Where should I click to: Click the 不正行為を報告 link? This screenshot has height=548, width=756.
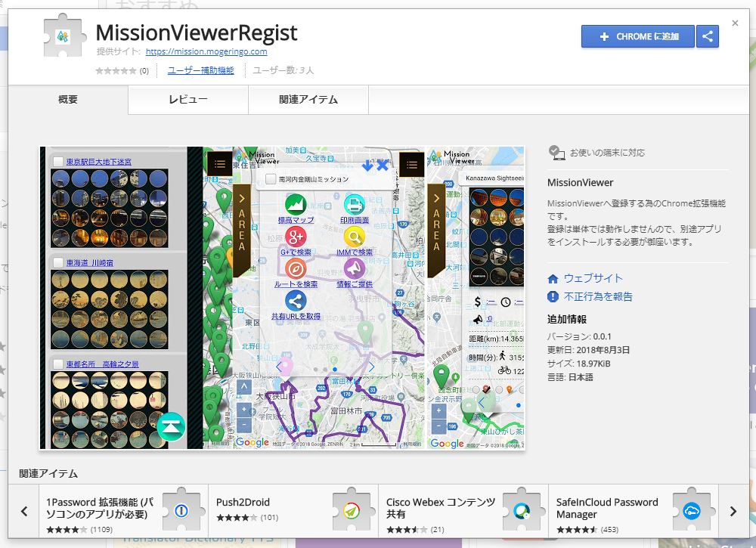pos(598,296)
